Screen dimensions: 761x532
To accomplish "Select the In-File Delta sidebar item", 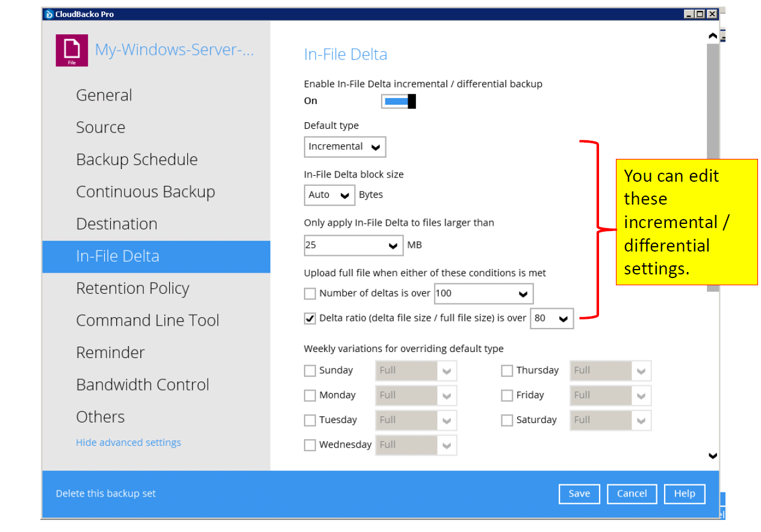I will point(157,256).
